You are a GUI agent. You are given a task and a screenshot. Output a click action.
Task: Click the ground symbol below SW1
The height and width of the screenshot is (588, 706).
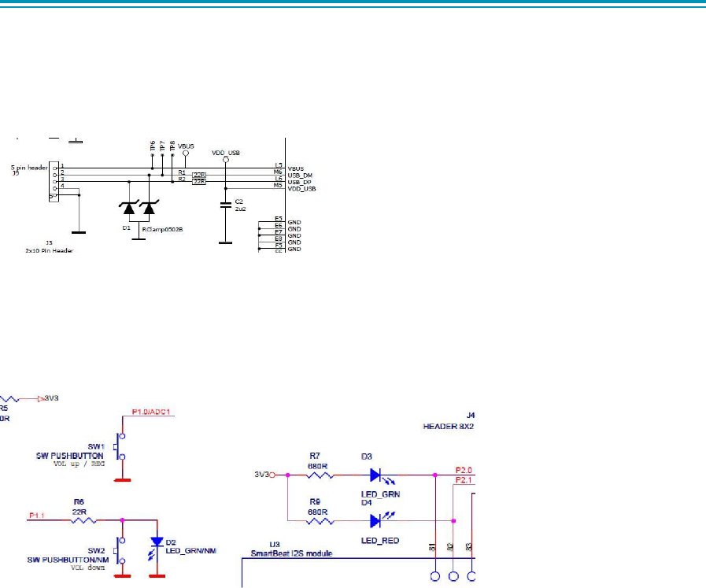tap(122, 480)
